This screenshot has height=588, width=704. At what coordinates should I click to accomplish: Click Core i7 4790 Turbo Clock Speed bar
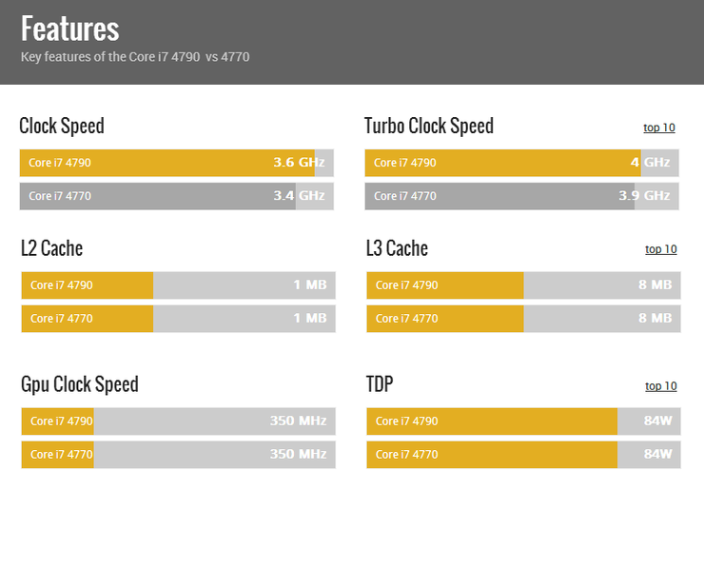tap(521, 163)
